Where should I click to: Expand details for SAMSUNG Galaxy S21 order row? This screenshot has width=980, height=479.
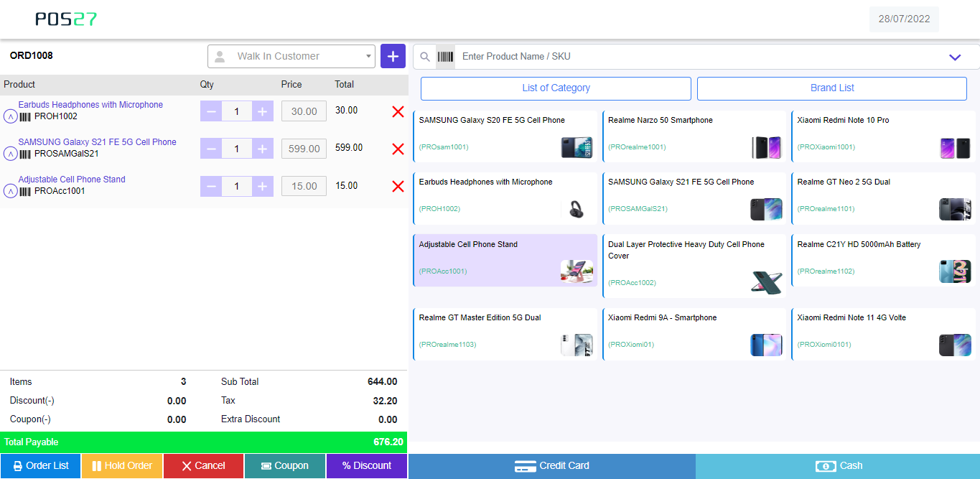pos(10,154)
